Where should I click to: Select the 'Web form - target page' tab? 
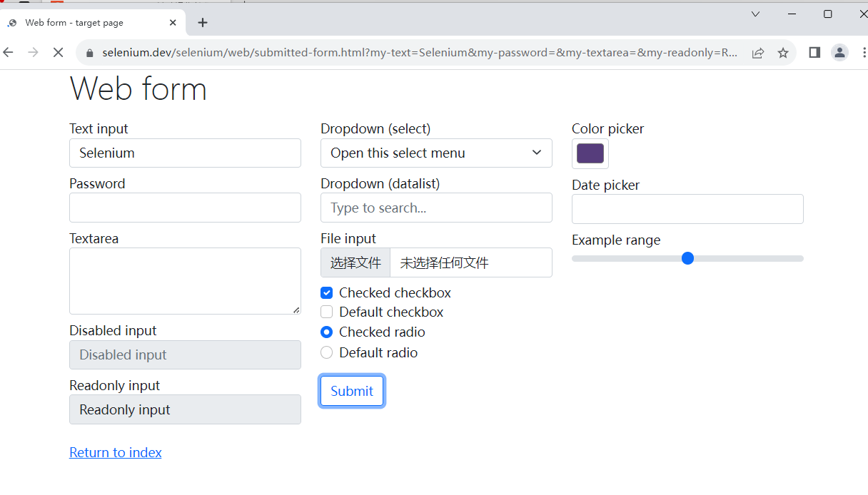click(x=79, y=23)
